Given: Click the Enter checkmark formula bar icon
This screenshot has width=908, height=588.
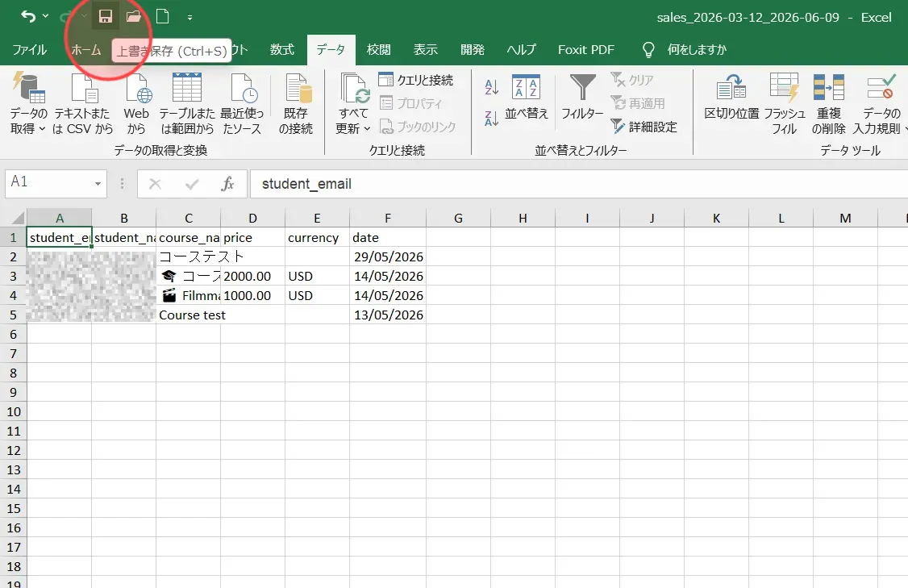Looking at the screenshot, I should 192,184.
